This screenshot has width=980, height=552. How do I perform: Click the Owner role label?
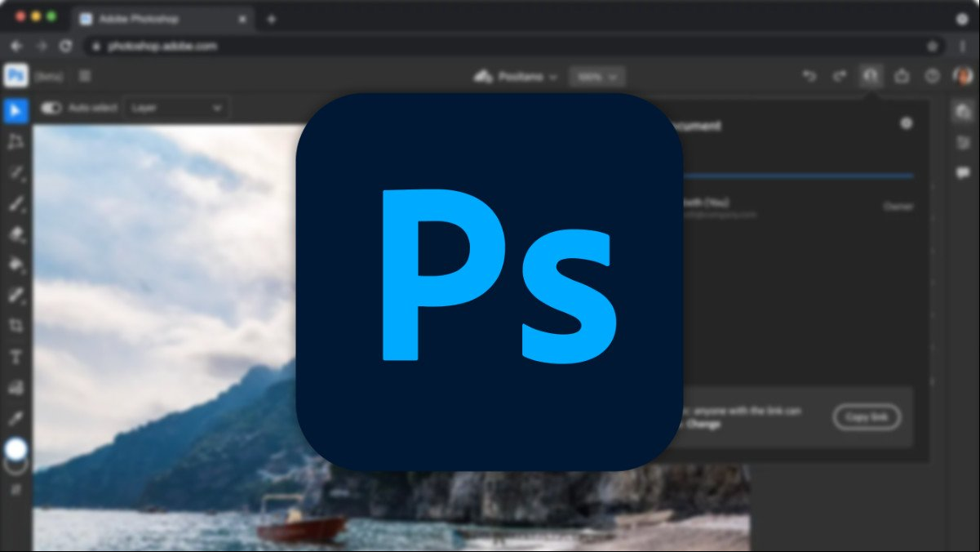tap(898, 207)
